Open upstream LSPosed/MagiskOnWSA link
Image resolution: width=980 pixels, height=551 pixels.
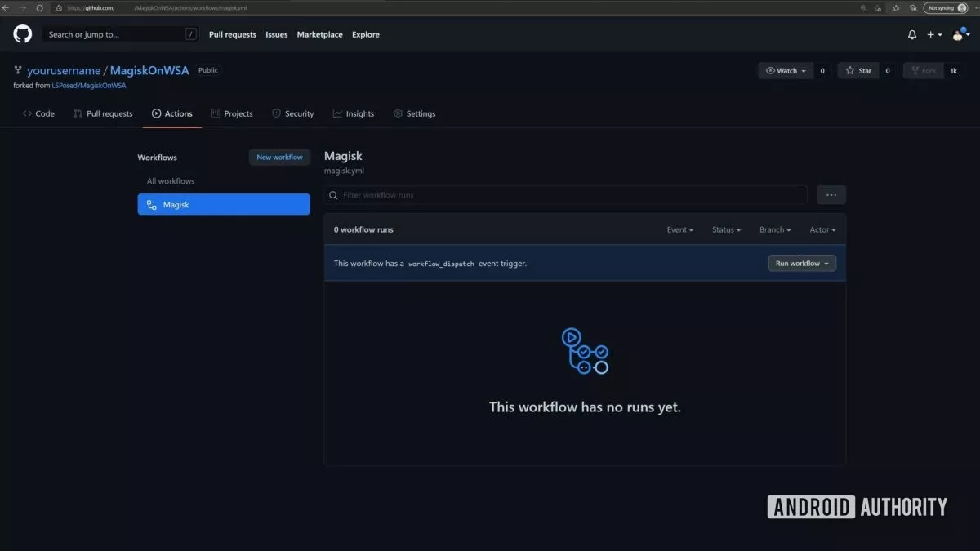[x=89, y=86]
